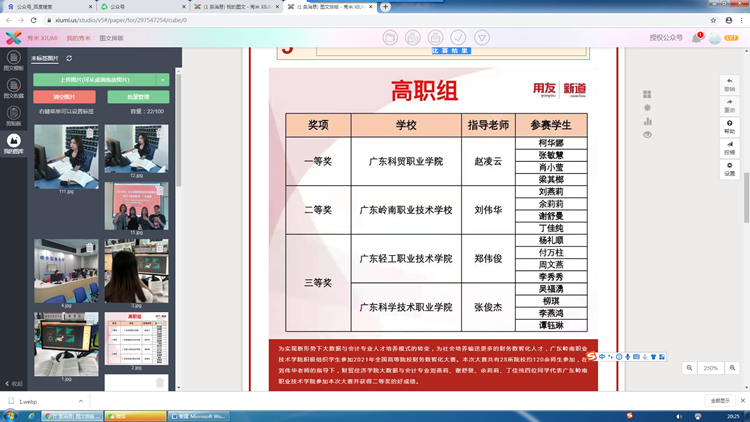Click the page vertical scrollbar thumb

(x=746, y=197)
